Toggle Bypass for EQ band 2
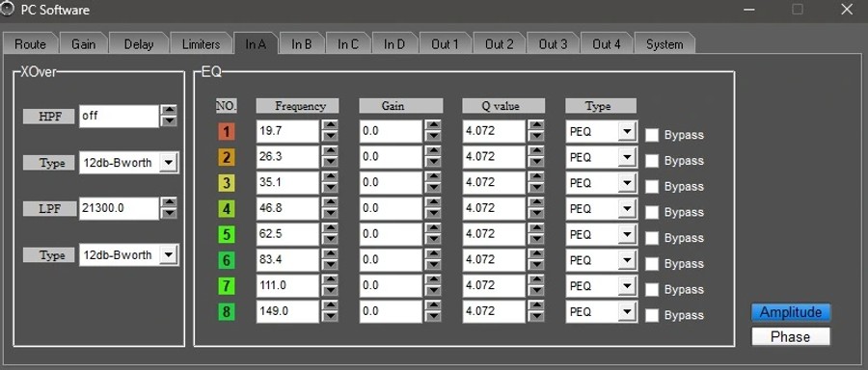 point(652,161)
